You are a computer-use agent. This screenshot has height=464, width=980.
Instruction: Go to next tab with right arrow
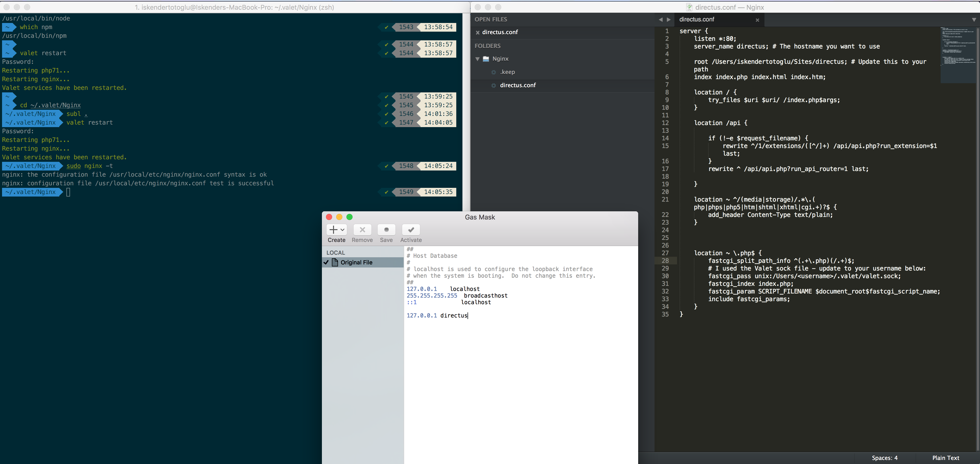click(x=668, y=20)
